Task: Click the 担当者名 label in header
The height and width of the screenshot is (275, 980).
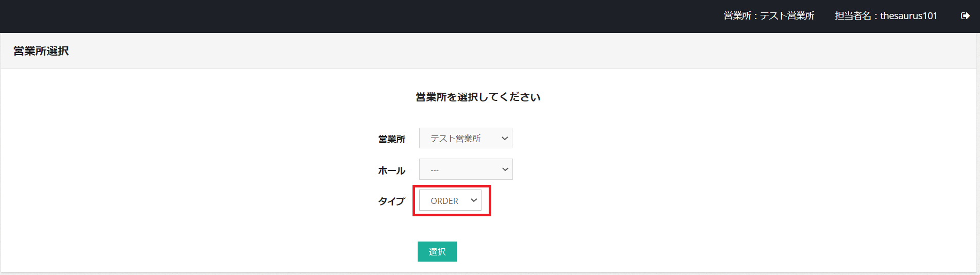Action: click(853, 16)
